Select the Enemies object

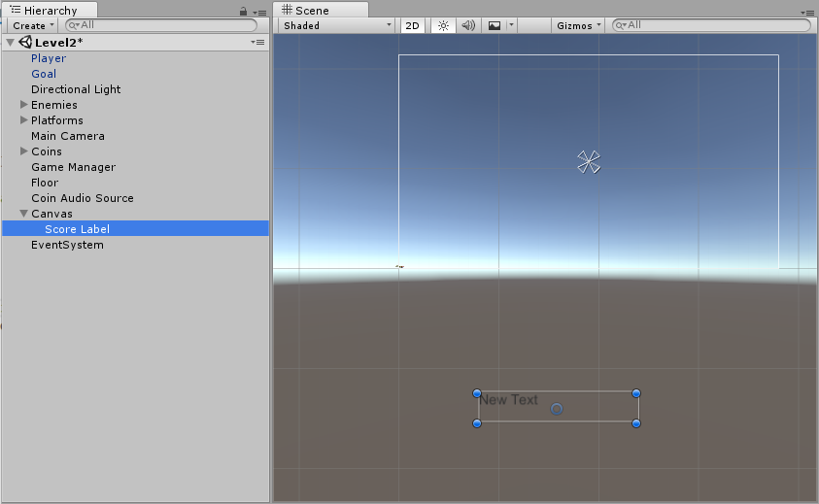54,105
